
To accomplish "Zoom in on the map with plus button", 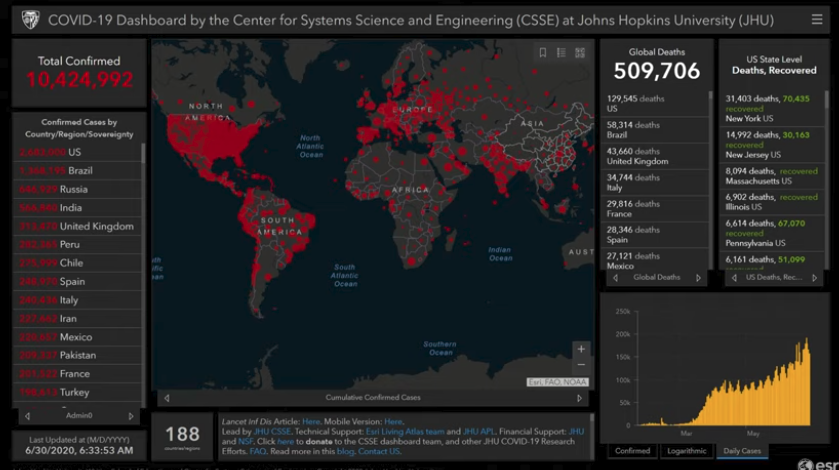I will [581, 349].
